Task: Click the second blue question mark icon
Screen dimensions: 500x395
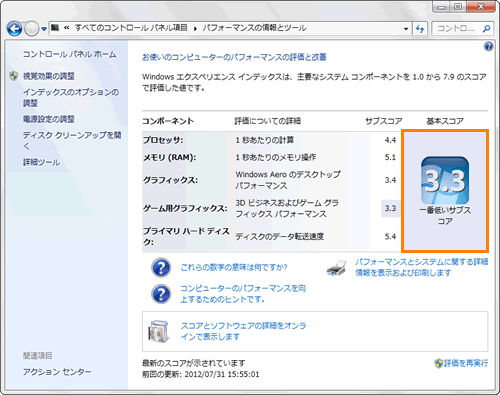Action: click(x=161, y=294)
